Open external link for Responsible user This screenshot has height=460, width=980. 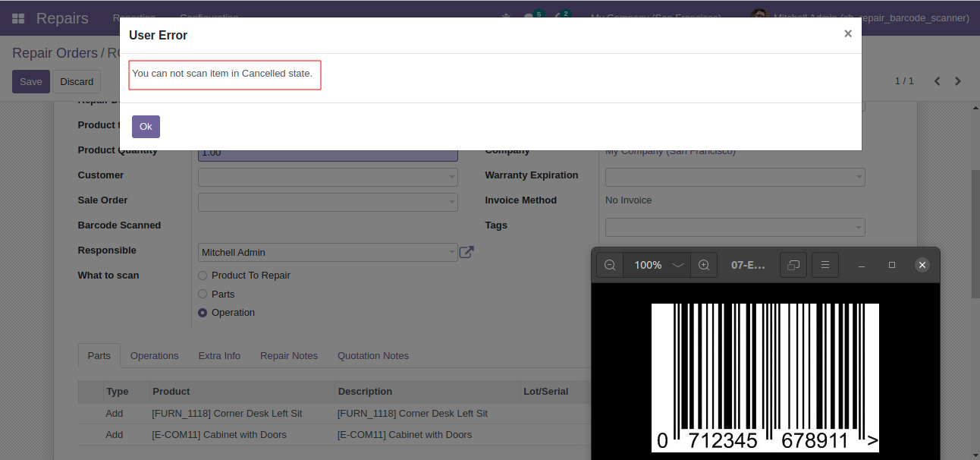[467, 252]
